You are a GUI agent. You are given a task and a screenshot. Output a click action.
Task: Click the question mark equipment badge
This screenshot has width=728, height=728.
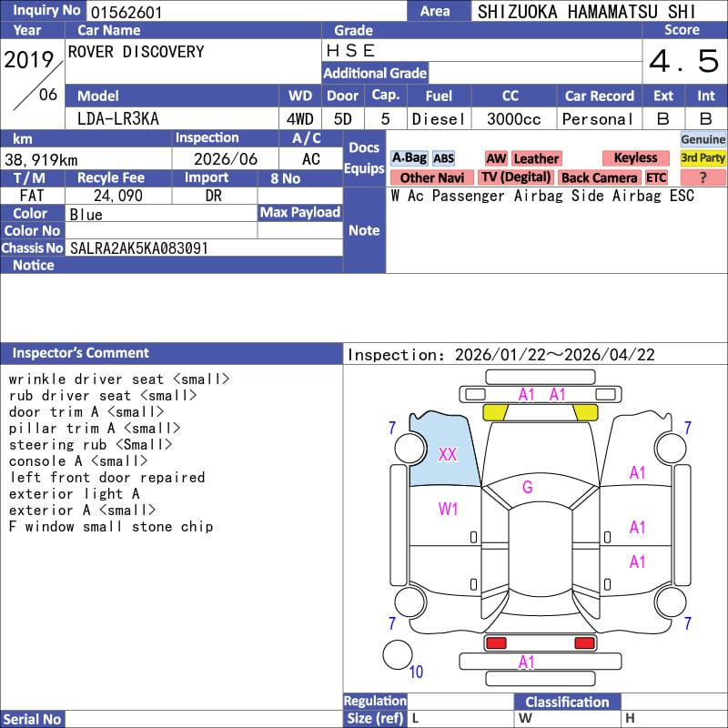703,177
